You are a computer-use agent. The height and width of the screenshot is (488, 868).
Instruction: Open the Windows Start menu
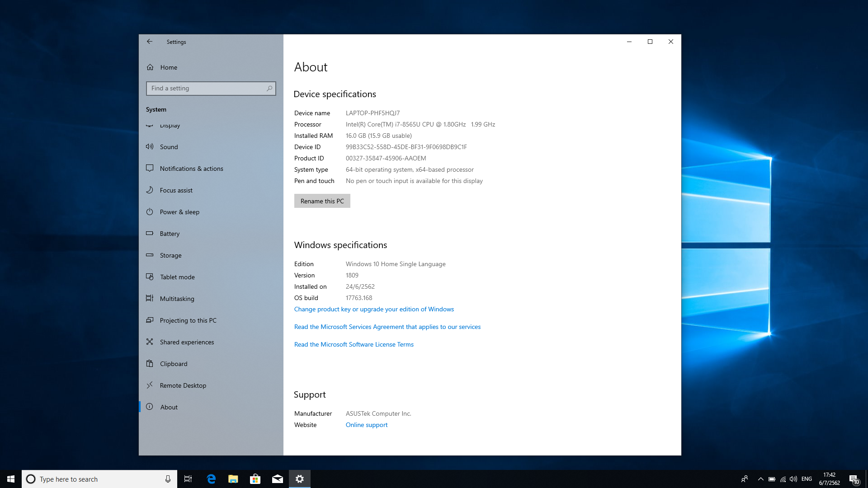point(11,479)
